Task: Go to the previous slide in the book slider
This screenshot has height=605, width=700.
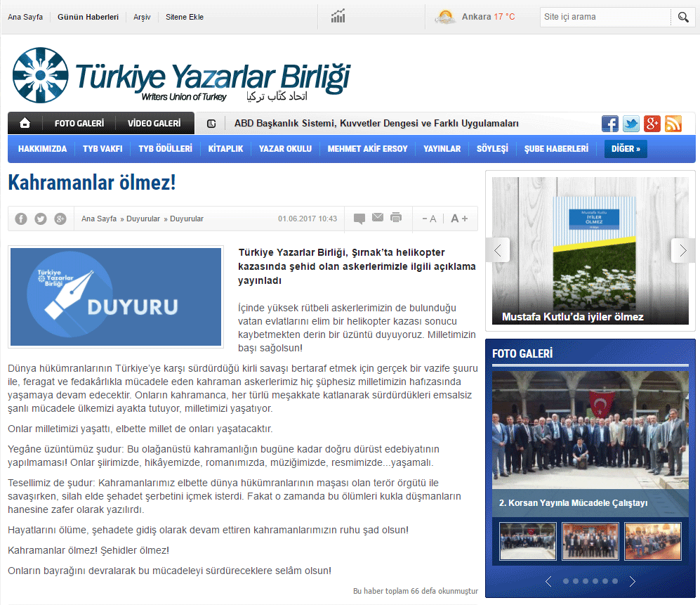Action: click(x=498, y=251)
